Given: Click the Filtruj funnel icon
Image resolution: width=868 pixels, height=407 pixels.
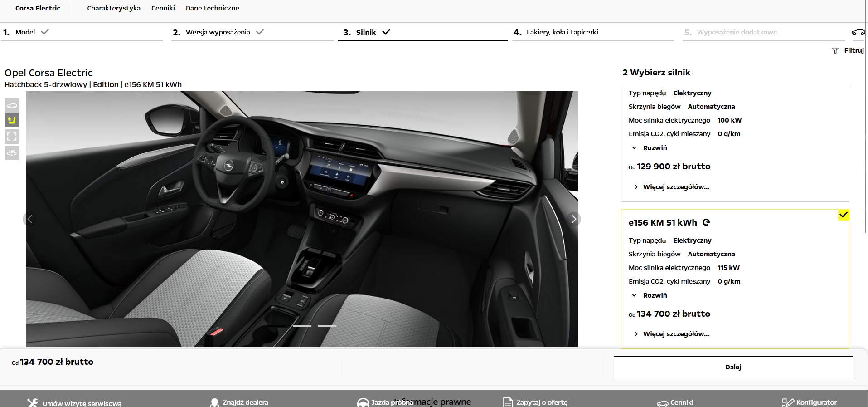Looking at the screenshot, I should (x=835, y=51).
